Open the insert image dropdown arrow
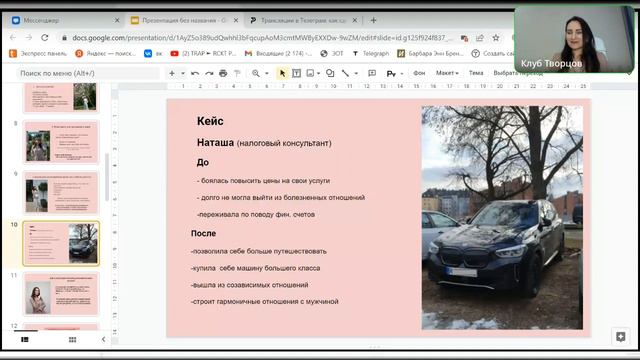The height and width of the screenshot is (360, 640). tap(318, 73)
